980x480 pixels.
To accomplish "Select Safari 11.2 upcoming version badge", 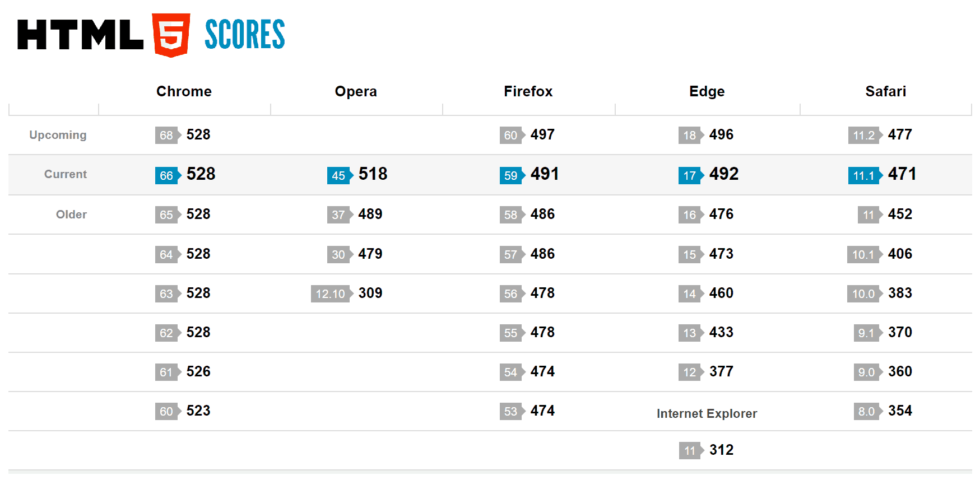I will pos(866,135).
